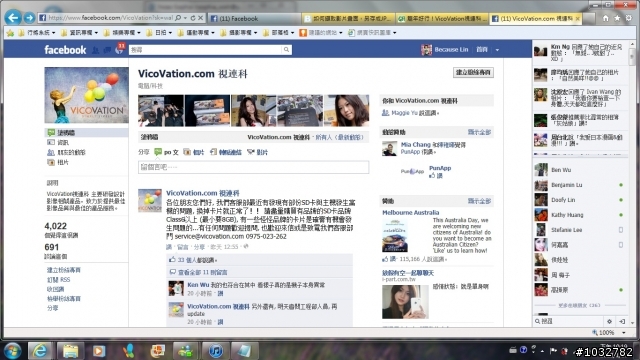Image resolution: width=640 pixels, height=360 pixels.
Task: Expand the second bookmarks folder dropdown
Action: [96, 33]
